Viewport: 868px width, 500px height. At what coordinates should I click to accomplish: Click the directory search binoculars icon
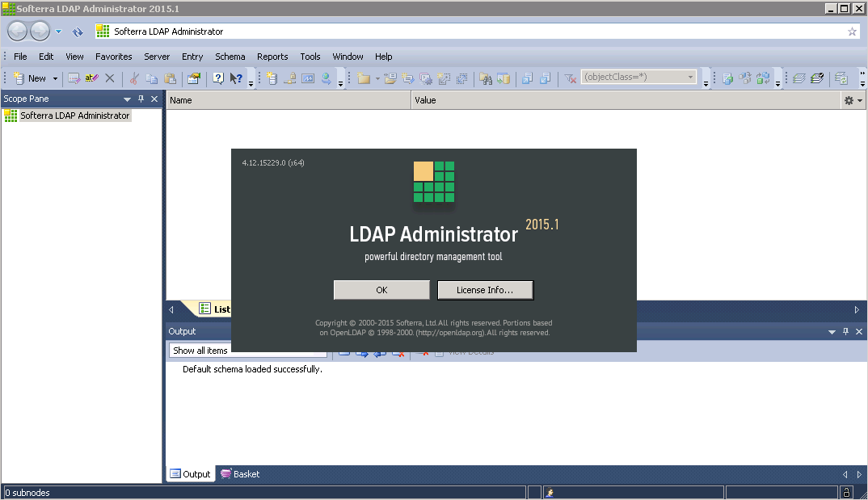click(x=486, y=78)
